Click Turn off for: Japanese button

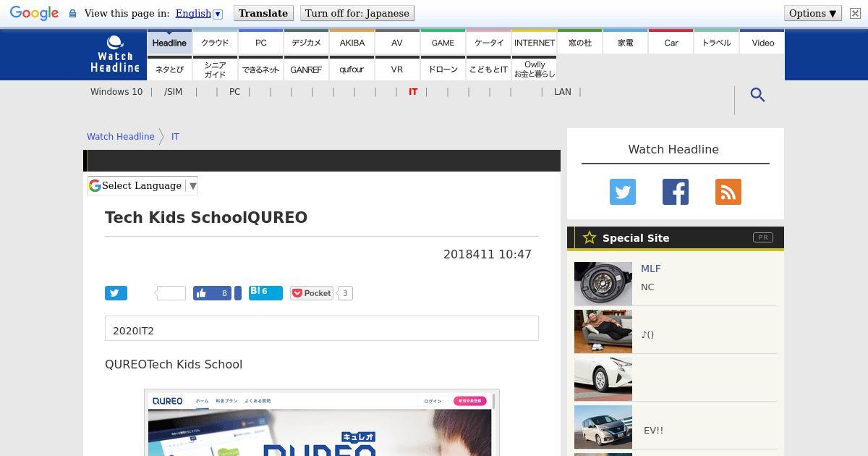357,13
